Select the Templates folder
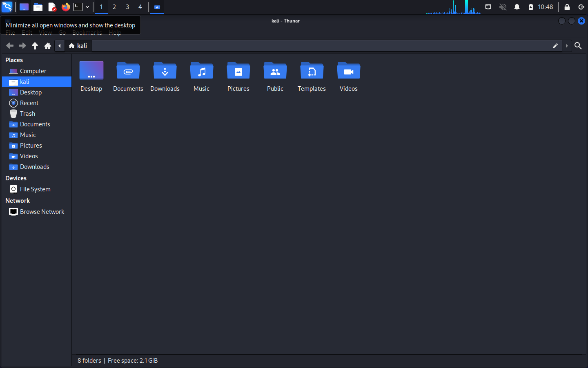This screenshot has height=368, width=588. point(312,76)
